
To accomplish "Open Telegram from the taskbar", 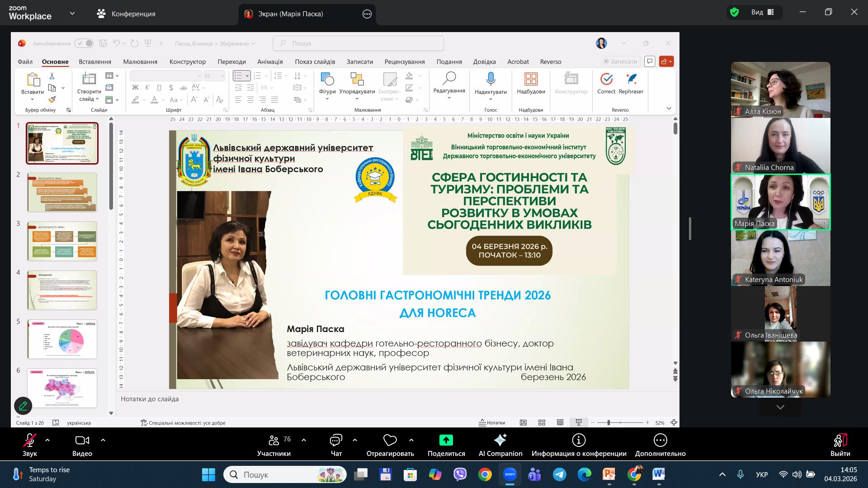I will 560,474.
